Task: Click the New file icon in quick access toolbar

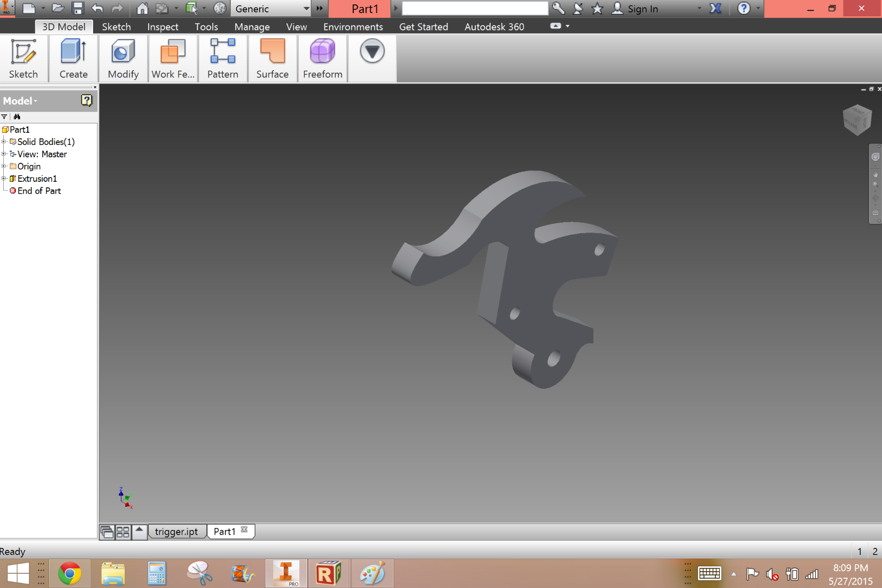Action: [x=28, y=8]
